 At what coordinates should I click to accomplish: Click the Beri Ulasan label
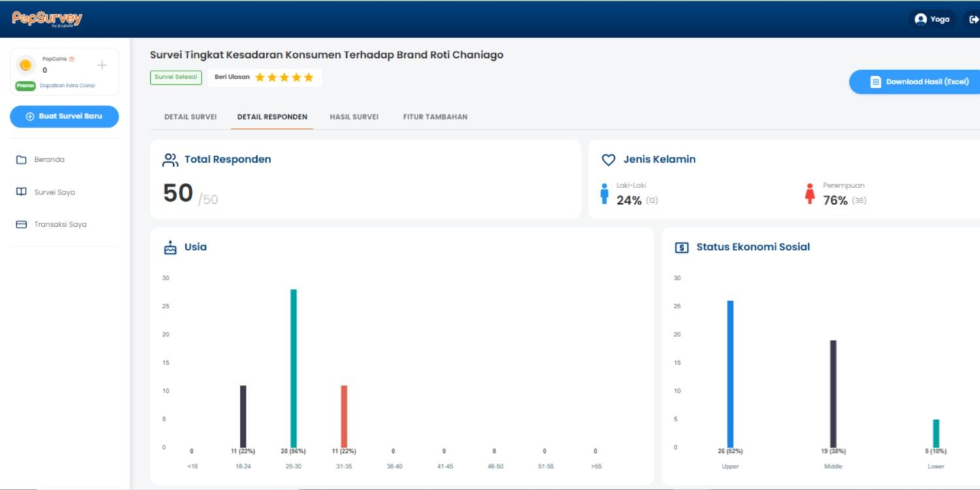coord(232,77)
